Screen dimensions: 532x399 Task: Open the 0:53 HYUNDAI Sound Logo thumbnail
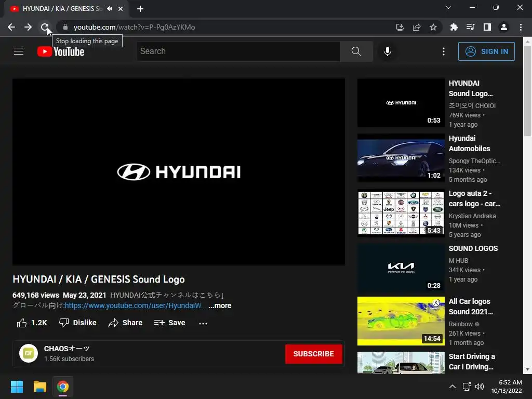[x=401, y=103]
